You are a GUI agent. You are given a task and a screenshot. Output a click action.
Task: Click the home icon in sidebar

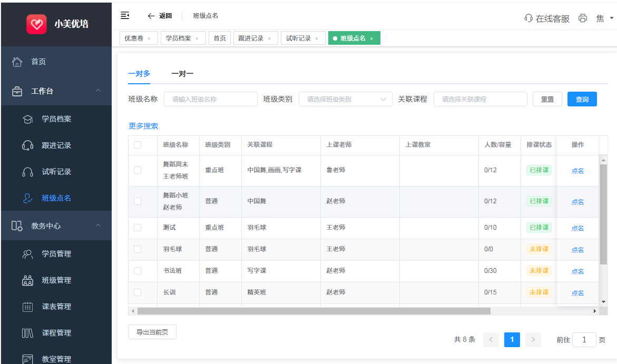pos(17,62)
